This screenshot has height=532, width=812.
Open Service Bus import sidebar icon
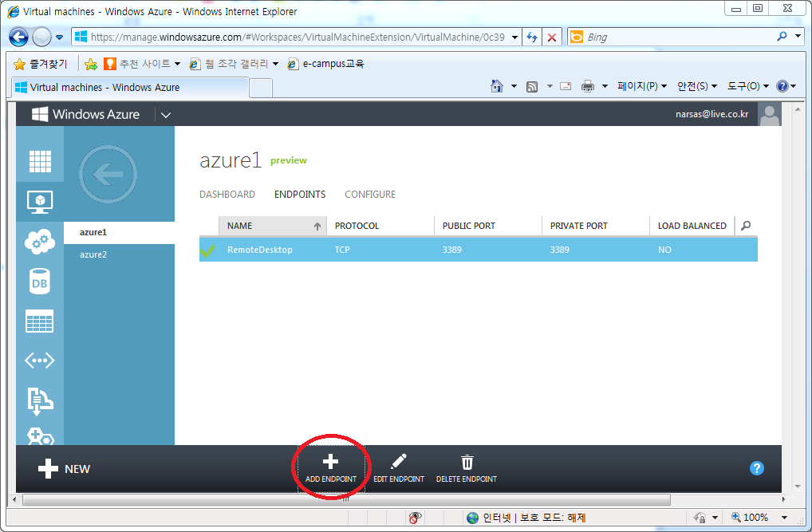click(x=40, y=400)
